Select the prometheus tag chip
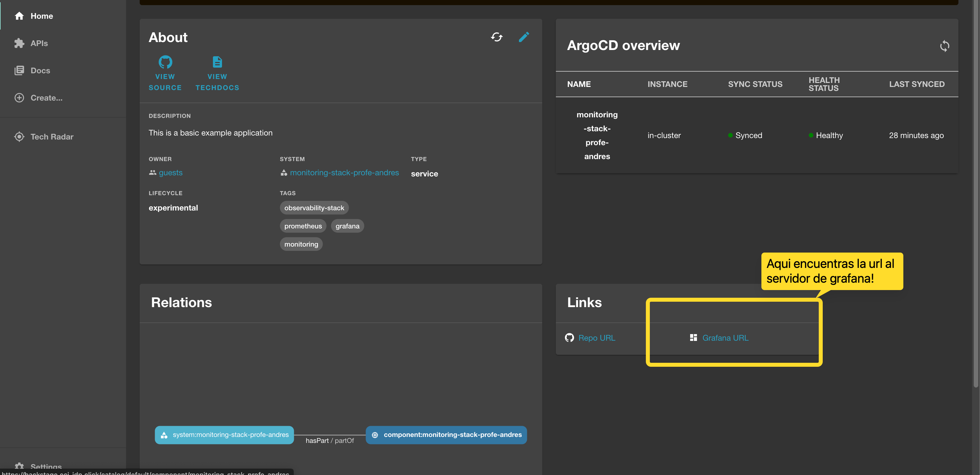This screenshot has width=980, height=475. click(x=303, y=226)
